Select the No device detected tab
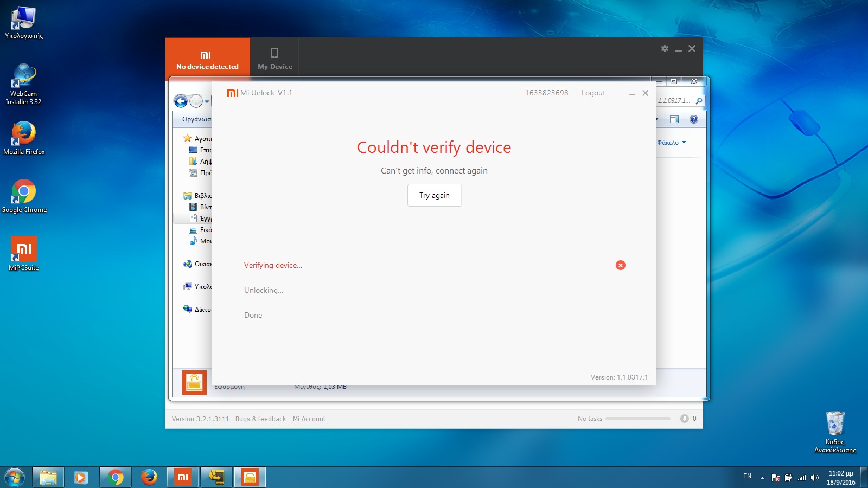The image size is (868, 488). (207, 58)
